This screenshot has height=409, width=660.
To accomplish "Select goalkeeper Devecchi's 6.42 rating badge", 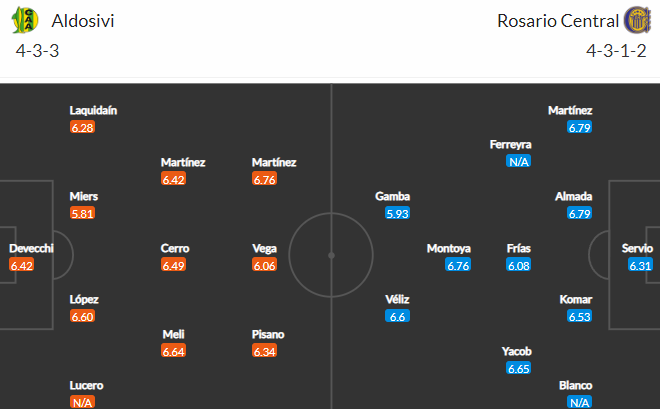I will pyautogui.click(x=21, y=266).
